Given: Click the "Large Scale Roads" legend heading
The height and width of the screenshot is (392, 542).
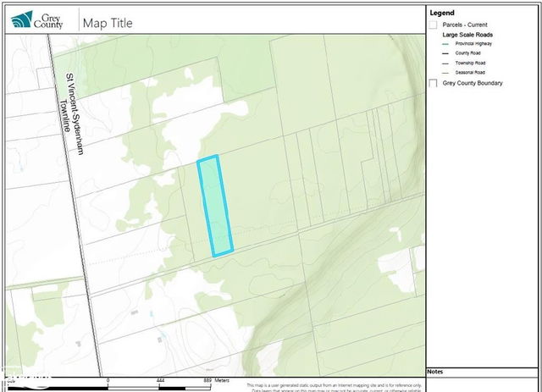Looking at the screenshot, I should (467, 35).
